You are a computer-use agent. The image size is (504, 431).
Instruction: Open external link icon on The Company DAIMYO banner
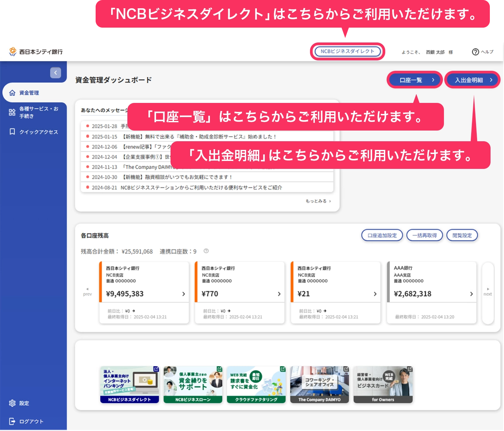coord(346,369)
